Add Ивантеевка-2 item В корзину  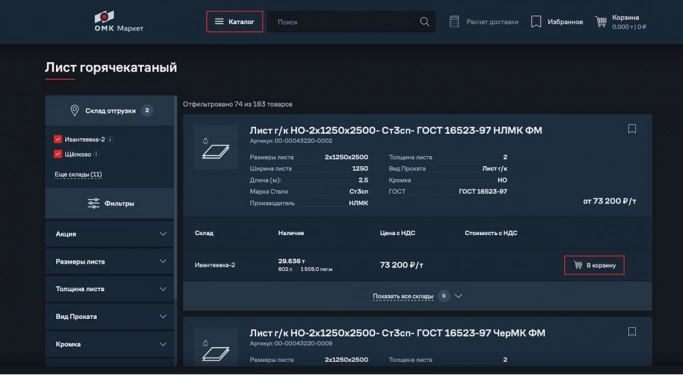click(x=594, y=265)
